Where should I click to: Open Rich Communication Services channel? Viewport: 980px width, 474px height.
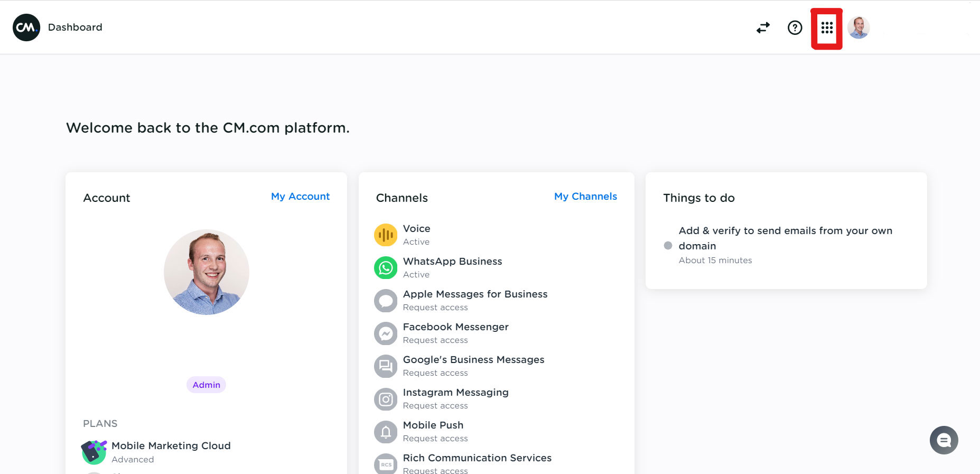pyautogui.click(x=477, y=458)
